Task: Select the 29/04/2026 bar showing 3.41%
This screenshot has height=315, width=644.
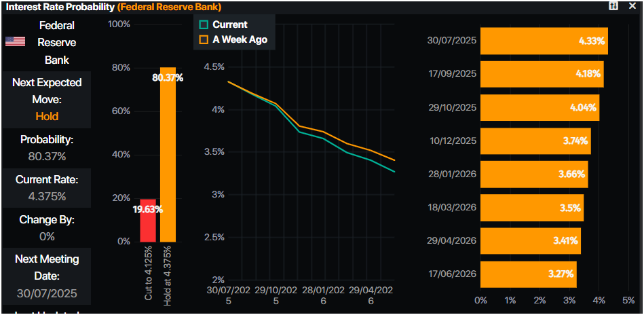Action: (530, 241)
